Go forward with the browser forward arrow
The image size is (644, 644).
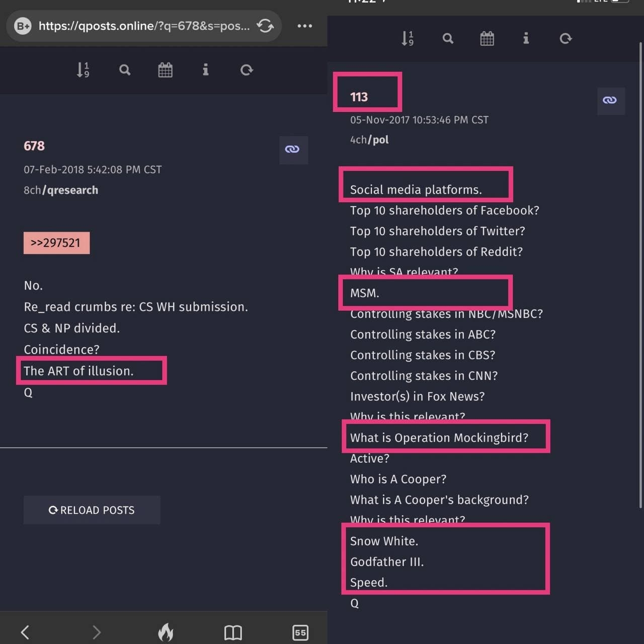point(97,632)
